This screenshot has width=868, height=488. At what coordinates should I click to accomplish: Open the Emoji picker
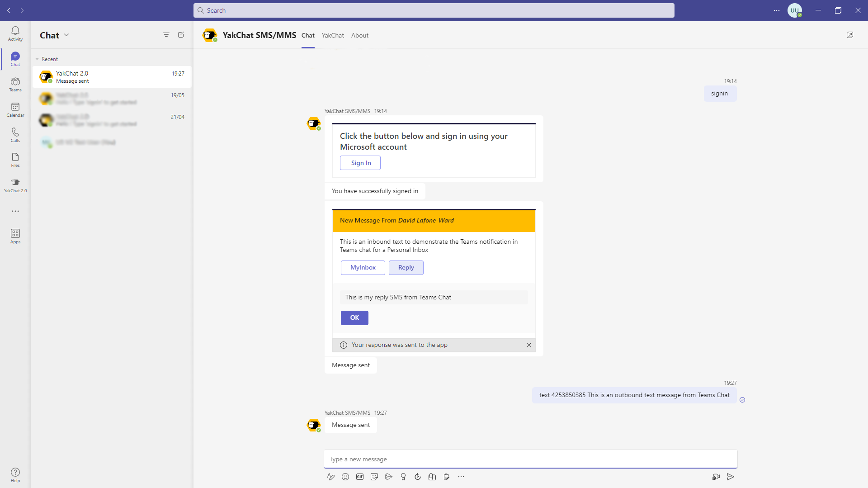tap(345, 477)
